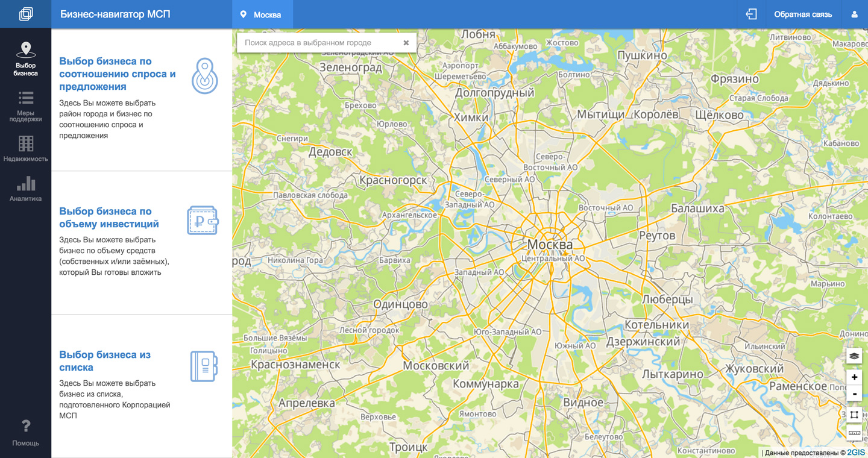
Task: Go to Недвижимость section
Action: (x=25, y=149)
